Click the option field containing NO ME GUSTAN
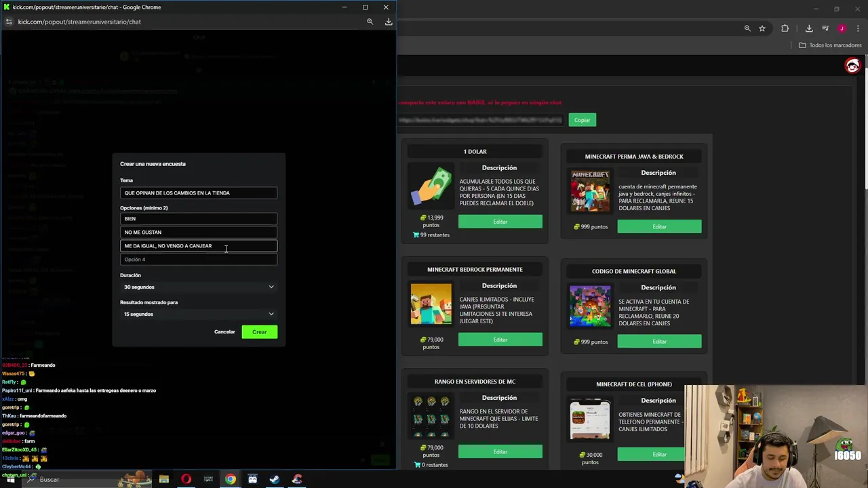 tap(199, 232)
